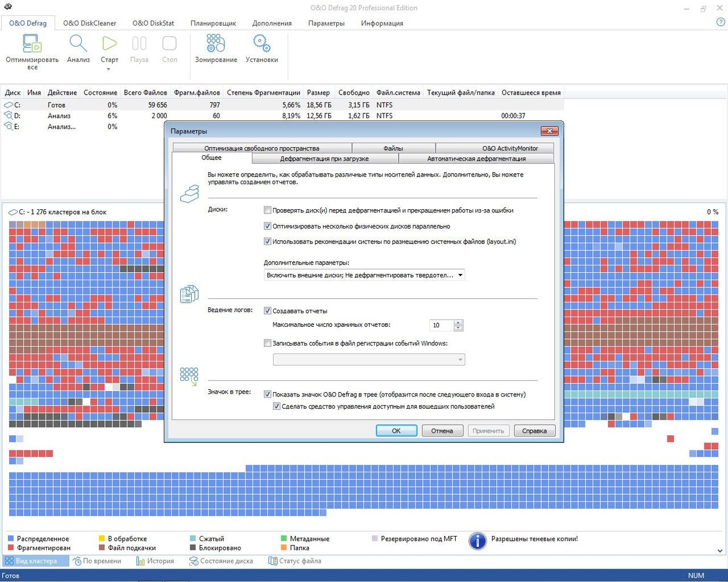The image size is (728, 582).
Task: Toggle Создавать отчеты checkbox
Action: [x=268, y=310]
